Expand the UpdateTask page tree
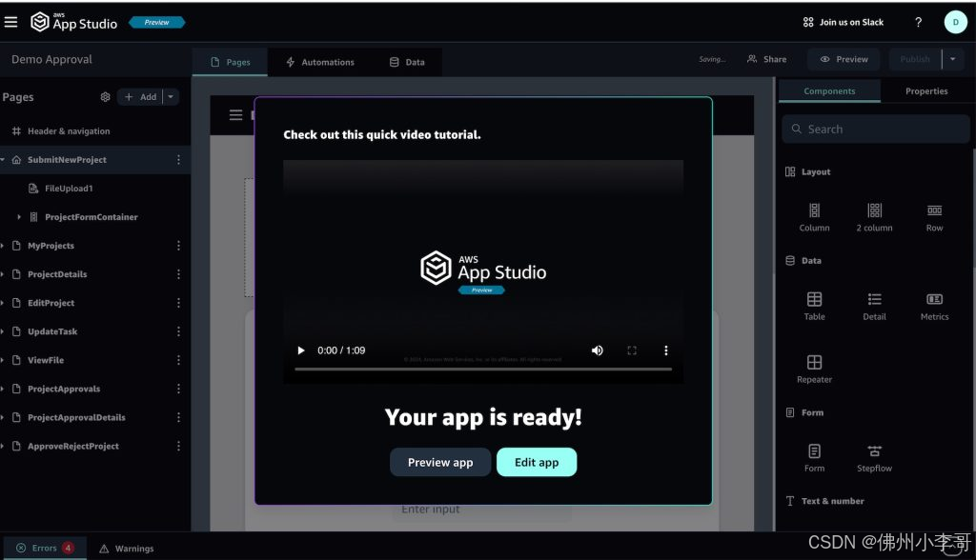Viewport: 976px width, 560px height. 3,331
